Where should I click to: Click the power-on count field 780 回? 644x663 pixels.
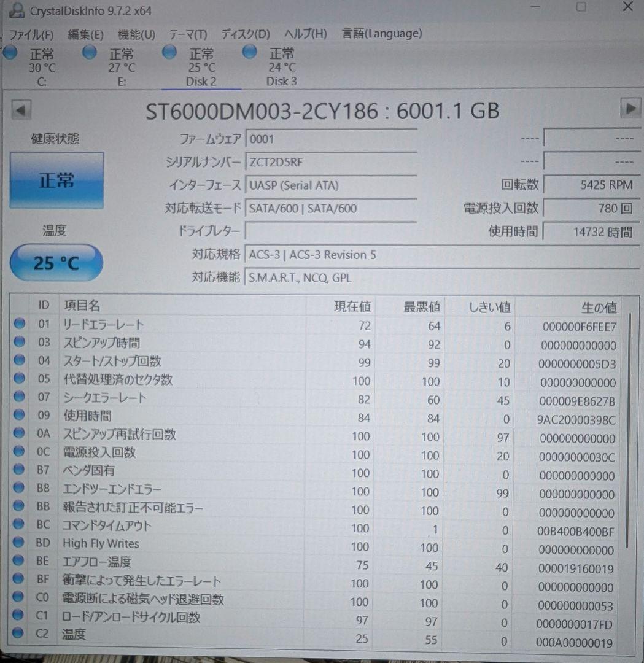(x=592, y=208)
